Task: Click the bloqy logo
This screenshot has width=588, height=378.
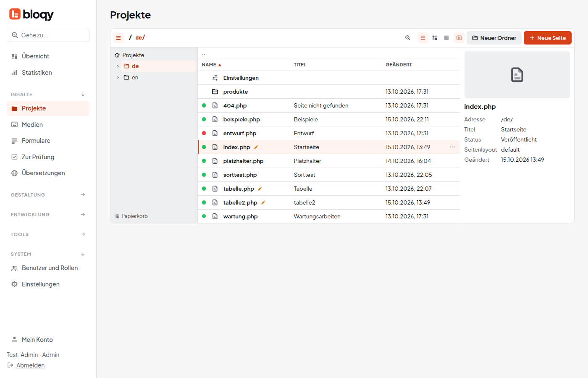Action: 31,14
